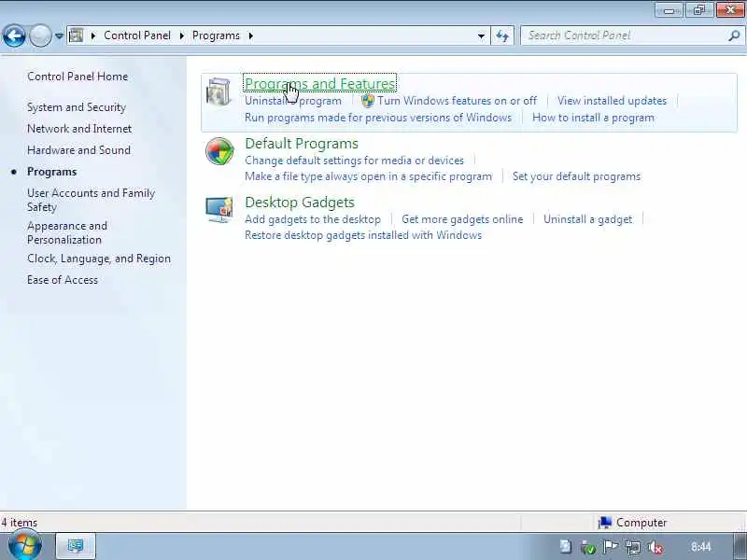Screen dimensions: 747x560
Task: Click the Computer status bar icon
Action: (x=605, y=523)
